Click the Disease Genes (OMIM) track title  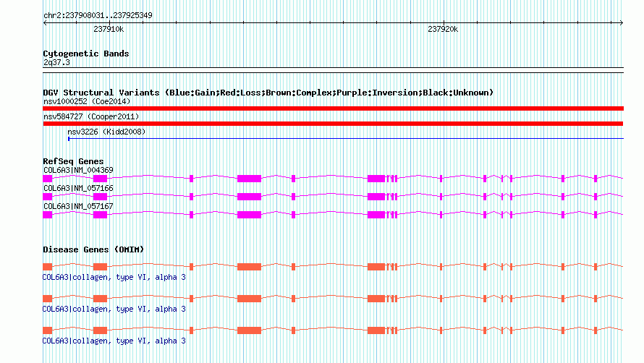pyautogui.click(x=93, y=249)
